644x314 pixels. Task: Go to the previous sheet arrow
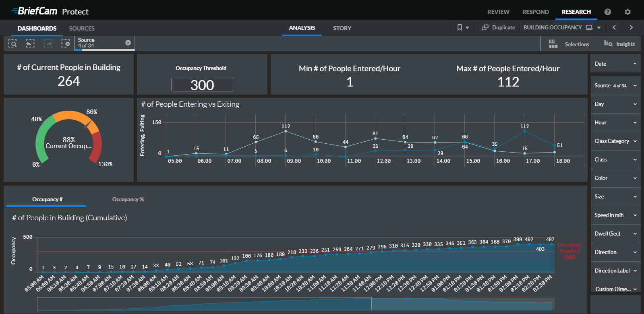coord(614,27)
